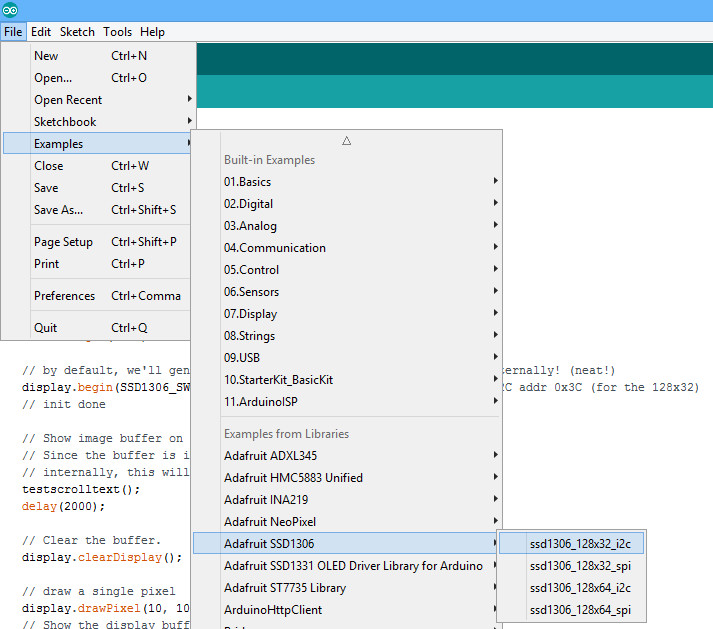The image size is (713, 629).
Task: Expand the 09.USB examples submenu
Action: click(x=347, y=358)
